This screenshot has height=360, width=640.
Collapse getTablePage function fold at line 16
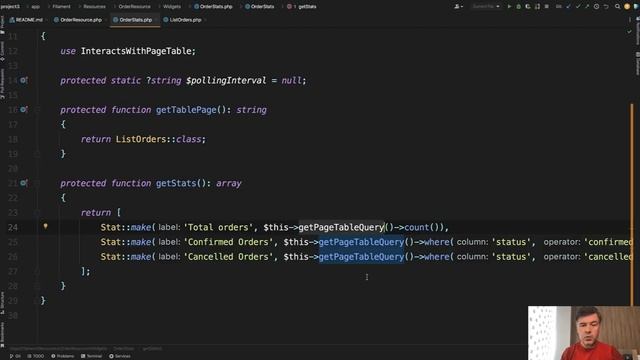tap(37, 110)
